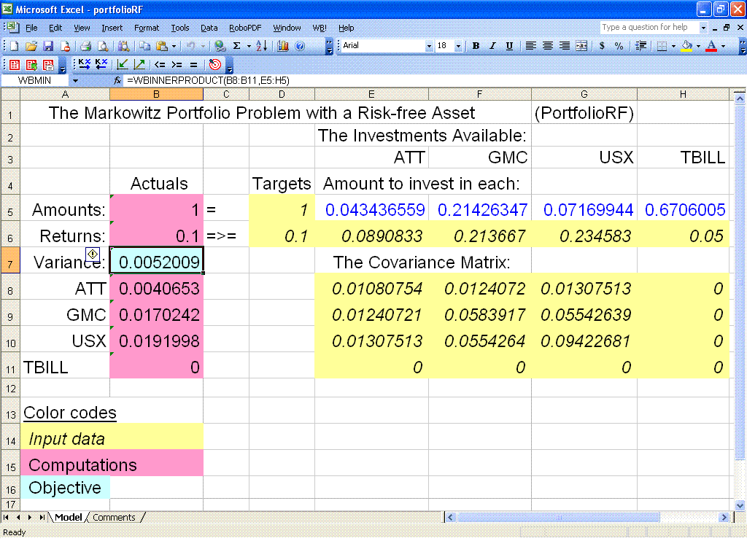Toggle Underline formatting

coord(509,46)
